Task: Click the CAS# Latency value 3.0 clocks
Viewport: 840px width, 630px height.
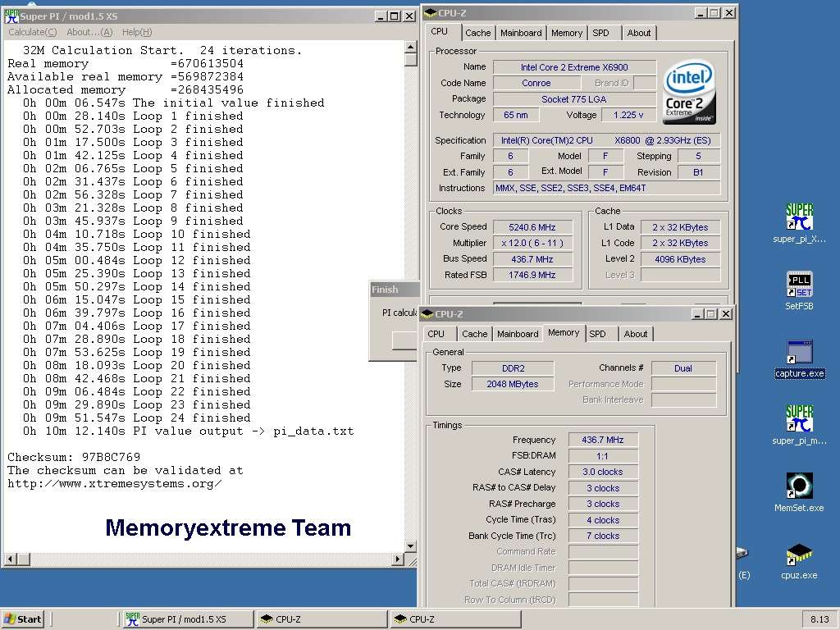Action: coord(603,472)
